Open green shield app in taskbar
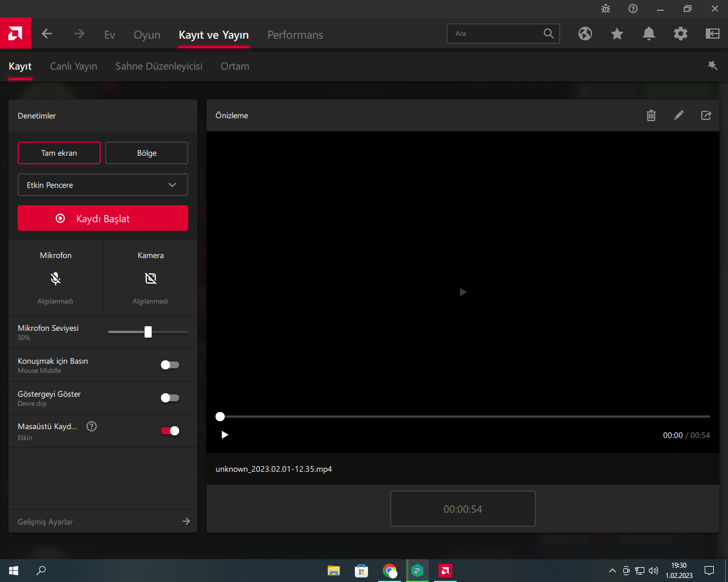Screen dimensions: 728x582 [x=417, y=571]
